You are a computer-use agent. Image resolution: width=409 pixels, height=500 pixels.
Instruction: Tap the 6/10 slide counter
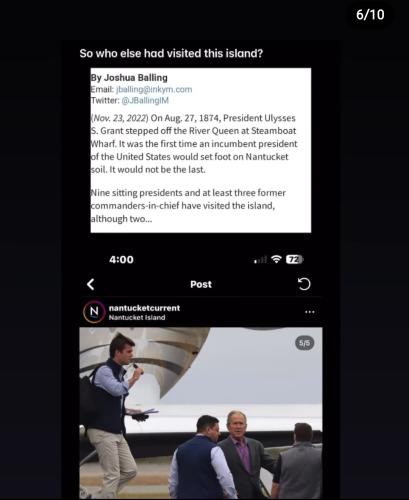370,15
